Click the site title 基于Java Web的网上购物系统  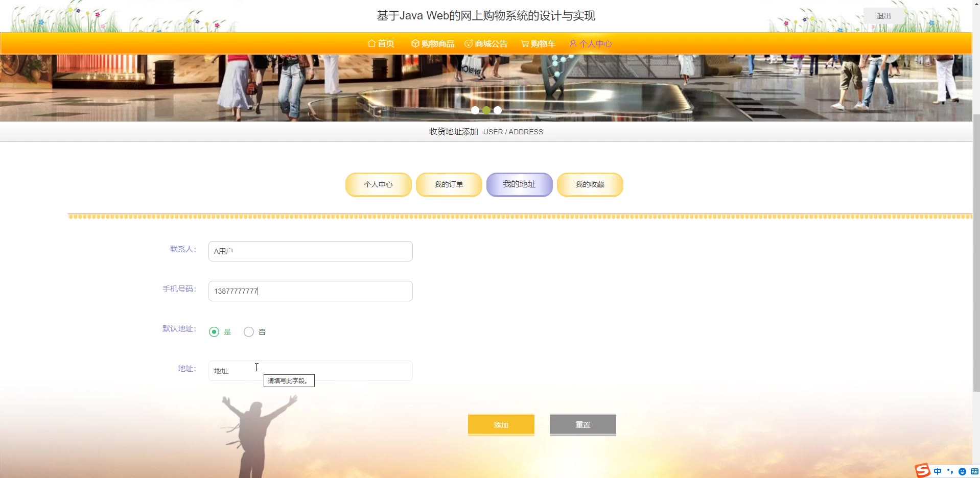[x=486, y=16]
